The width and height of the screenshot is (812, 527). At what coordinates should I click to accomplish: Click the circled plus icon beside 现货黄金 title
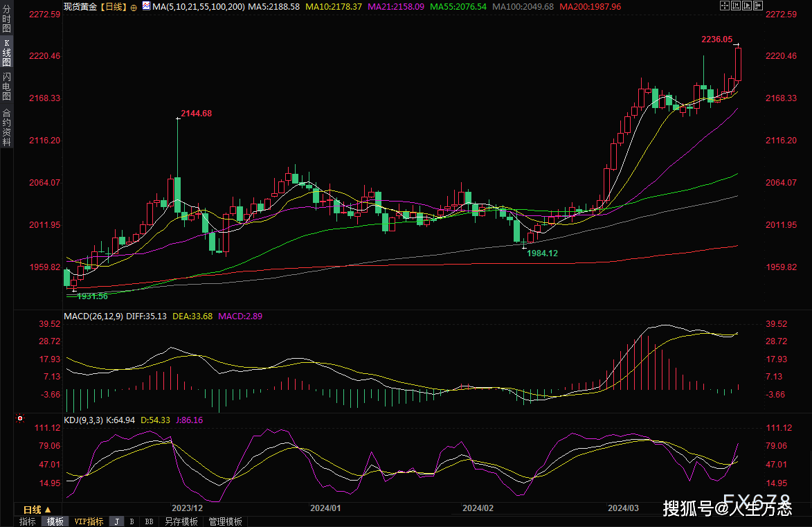pyautogui.click(x=134, y=6)
